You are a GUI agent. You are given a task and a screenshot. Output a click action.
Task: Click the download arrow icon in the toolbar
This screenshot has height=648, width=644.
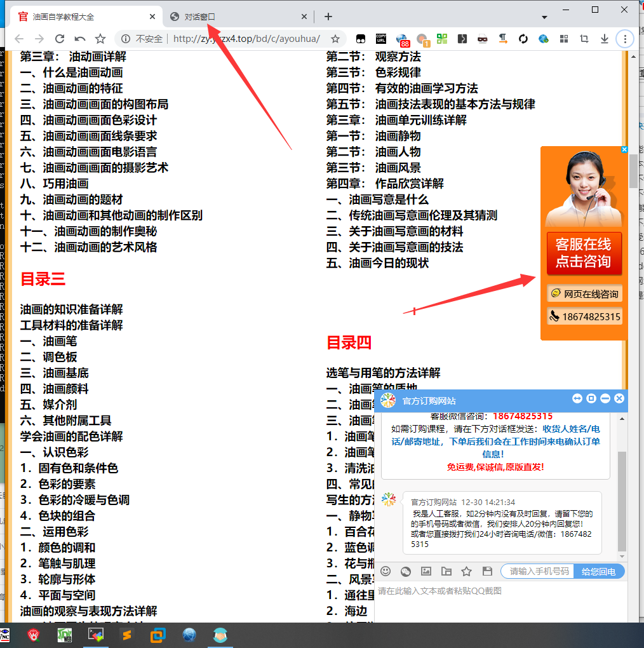point(603,39)
